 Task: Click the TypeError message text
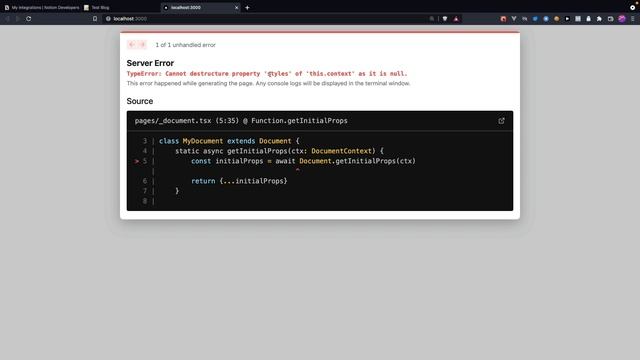267,74
